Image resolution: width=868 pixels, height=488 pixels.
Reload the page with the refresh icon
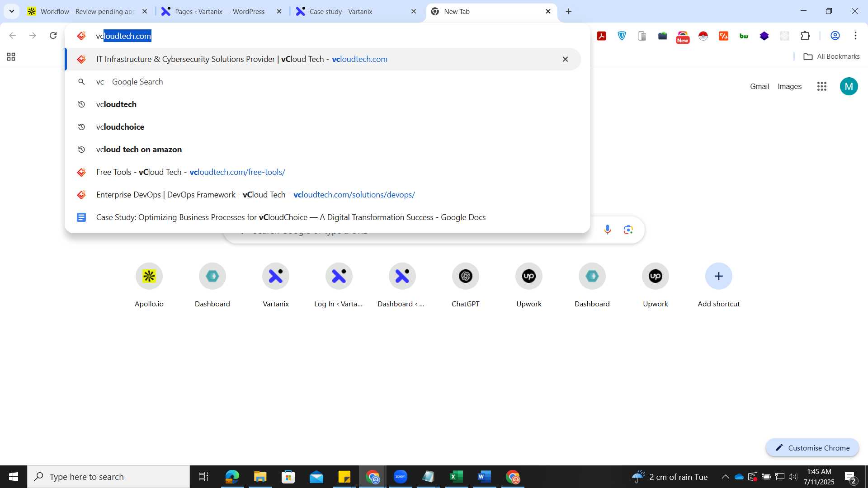[53, 36]
